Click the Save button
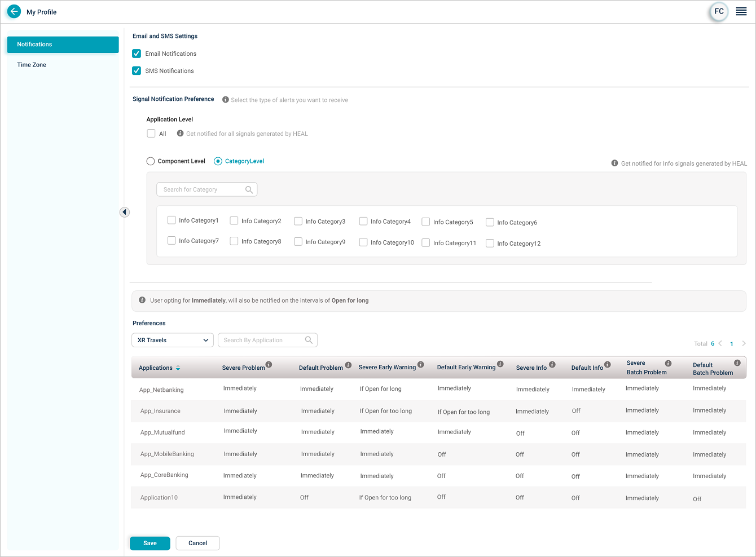The width and height of the screenshot is (756, 557). point(150,543)
